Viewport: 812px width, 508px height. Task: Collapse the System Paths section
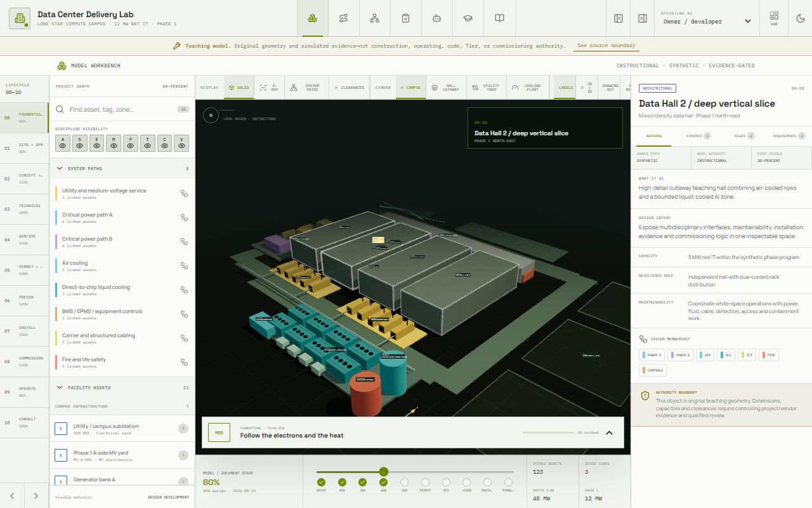pyautogui.click(x=122, y=168)
